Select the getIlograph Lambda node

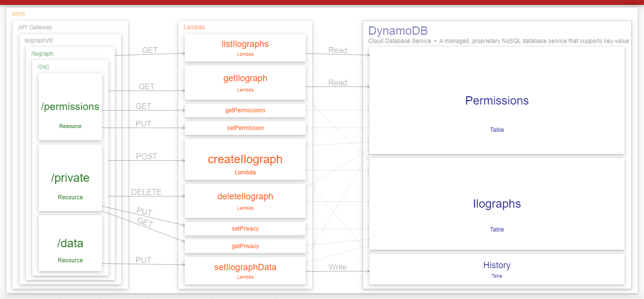[x=245, y=82]
